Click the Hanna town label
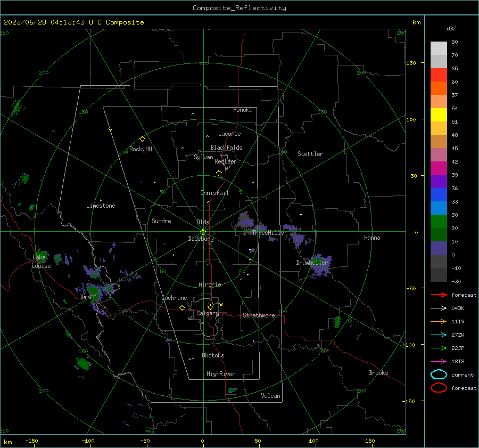The image size is (479, 448). (x=372, y=238)
